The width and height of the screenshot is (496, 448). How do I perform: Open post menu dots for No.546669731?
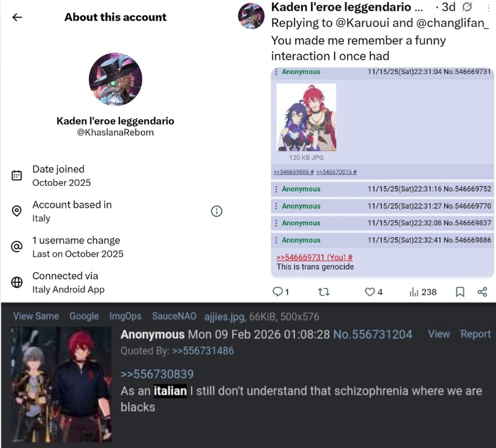tap(276, 72)
